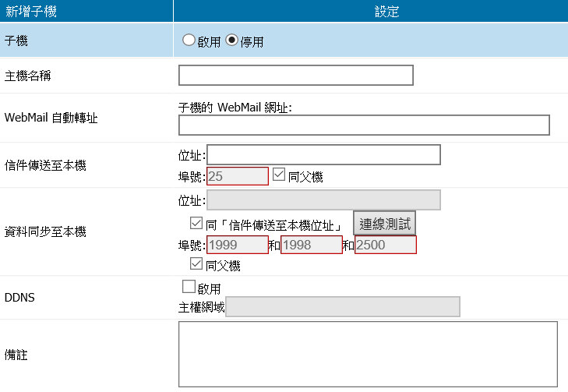Toggle 同父機 checkbox beside port 25

click(x=279, y=175)
